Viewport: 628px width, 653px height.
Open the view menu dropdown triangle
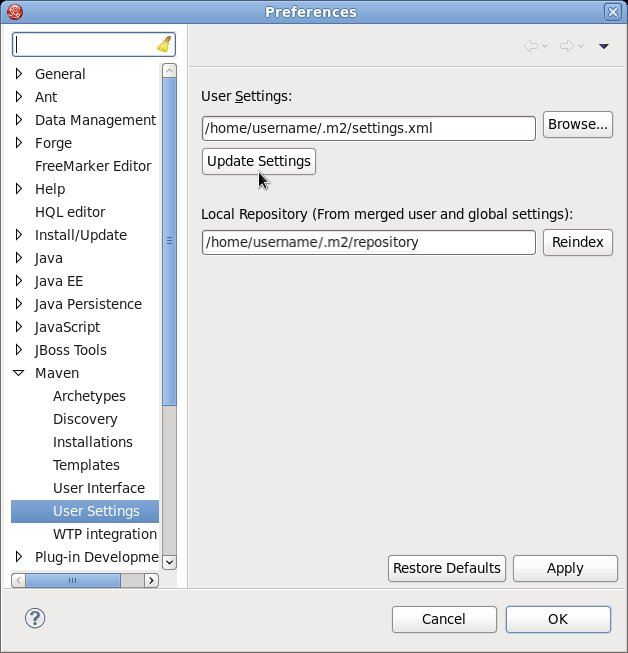(603, 46)
